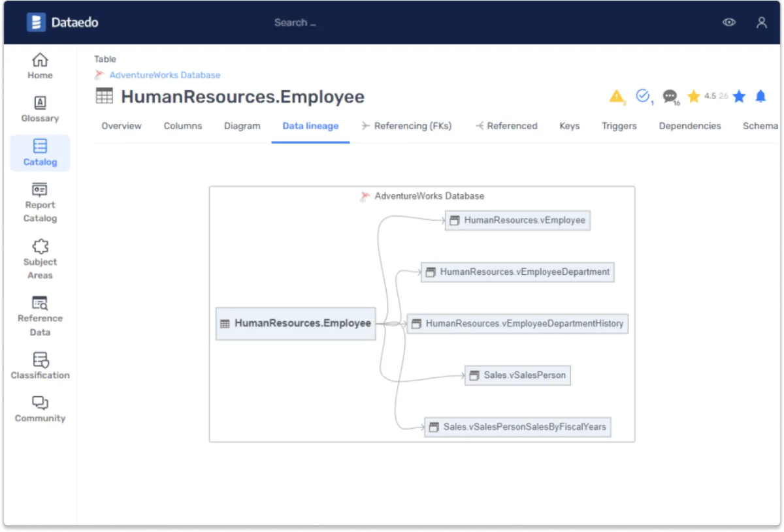Open the Dependencies tab
This screenshot has height=532, width=784.
(x=690, y=126)
